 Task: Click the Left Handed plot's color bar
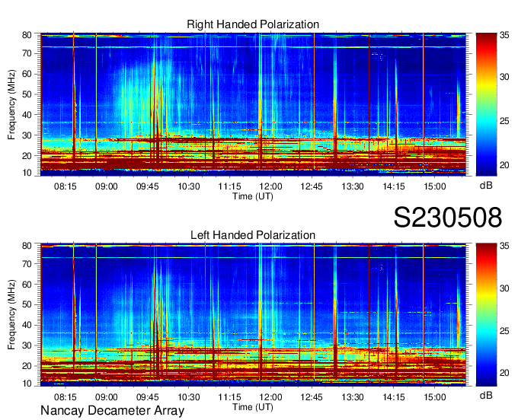tap(486, 315)
